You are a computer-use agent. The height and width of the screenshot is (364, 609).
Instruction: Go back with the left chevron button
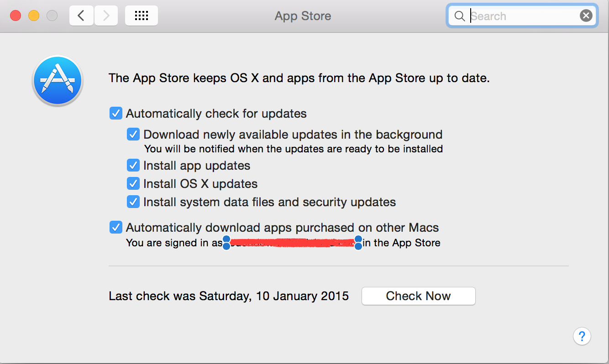(81, 16)
